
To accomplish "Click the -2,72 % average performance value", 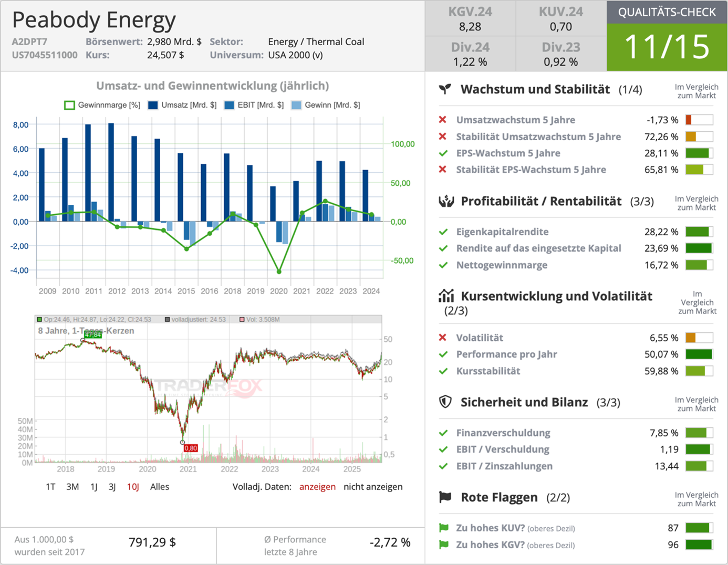I will pos(390,542).
